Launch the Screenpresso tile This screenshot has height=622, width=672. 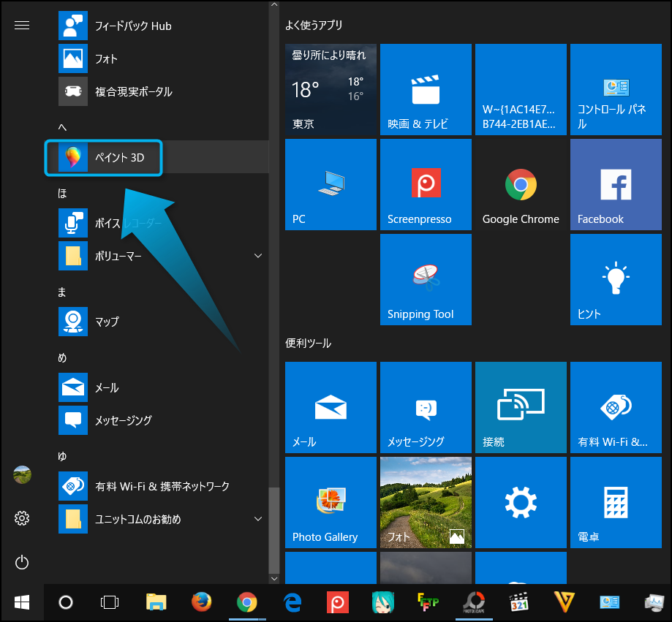pyautogui.click(x=426, y=185)
